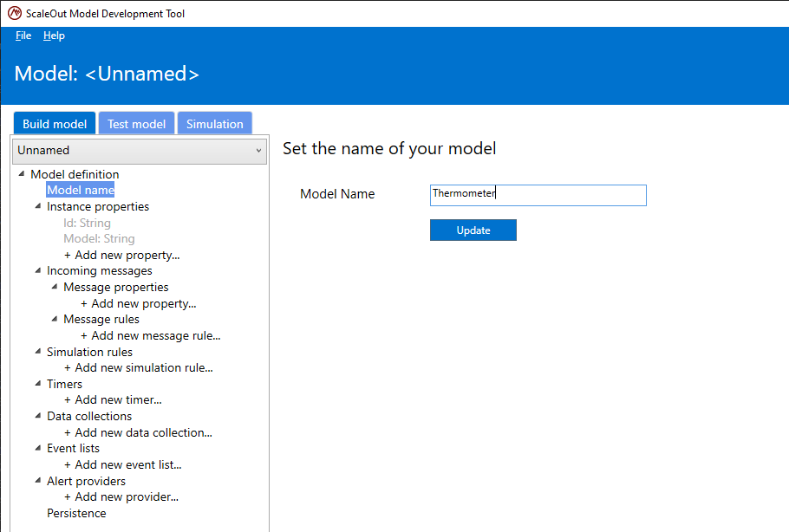
Task: Collapse the Incoming messages node
Action: click(38, 270)
